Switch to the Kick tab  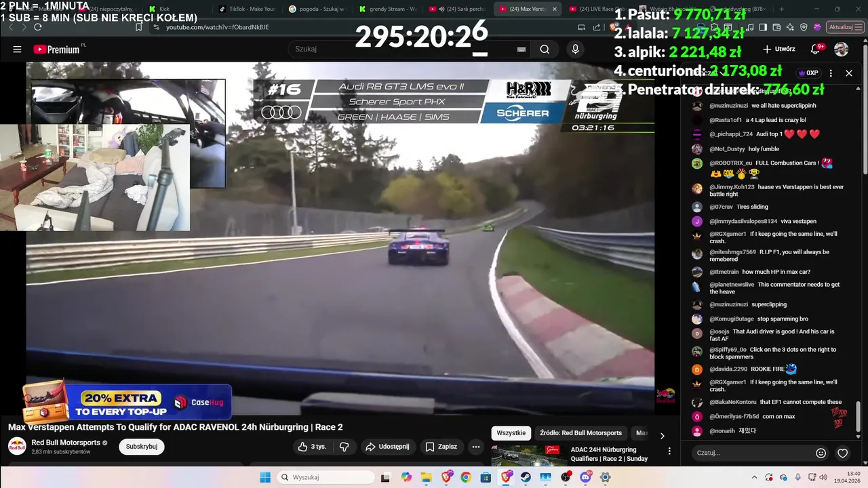pyautogui.click(x=178, y=9)
